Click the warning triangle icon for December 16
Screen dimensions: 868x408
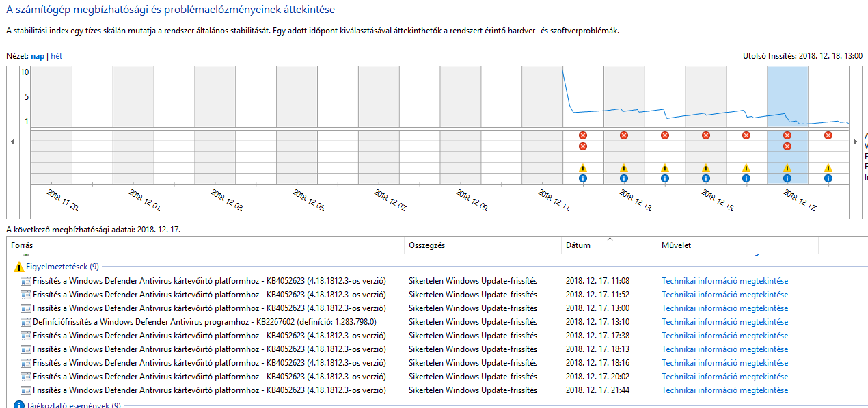[746, 167]
